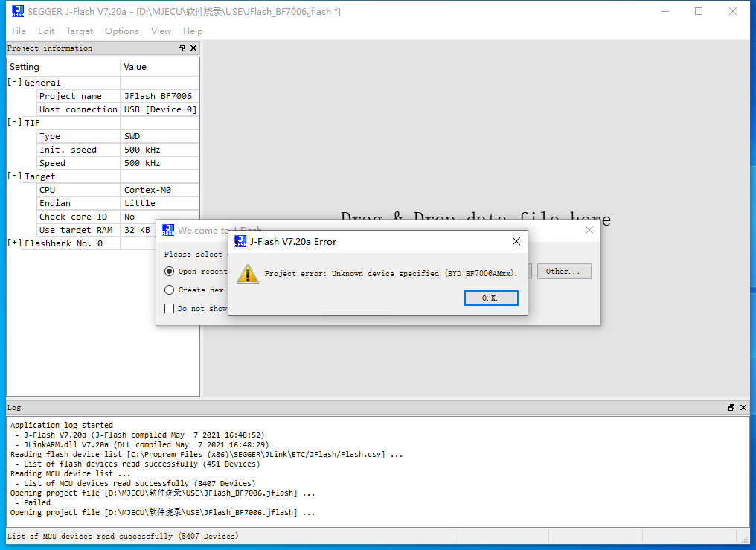The width and height of the screenshot is (756, 550).
Task: Click the 'Application log started' log line
Action: tap(61, 425)
